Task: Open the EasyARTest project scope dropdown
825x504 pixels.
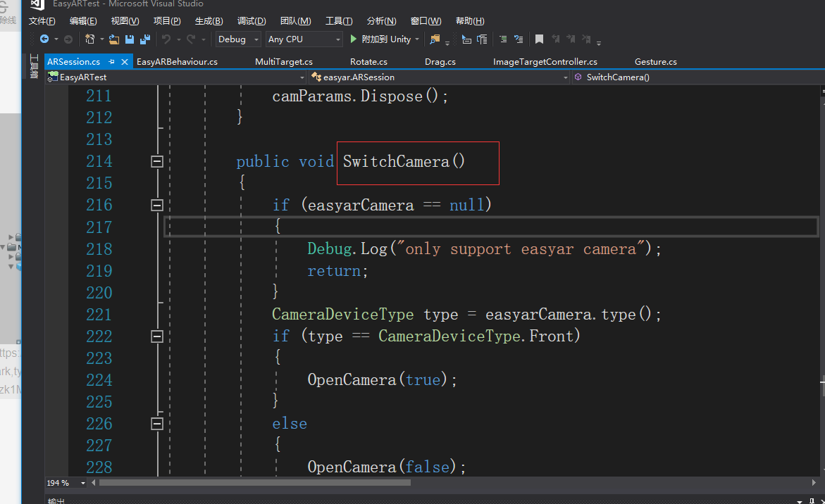Action: pos(176,77)
